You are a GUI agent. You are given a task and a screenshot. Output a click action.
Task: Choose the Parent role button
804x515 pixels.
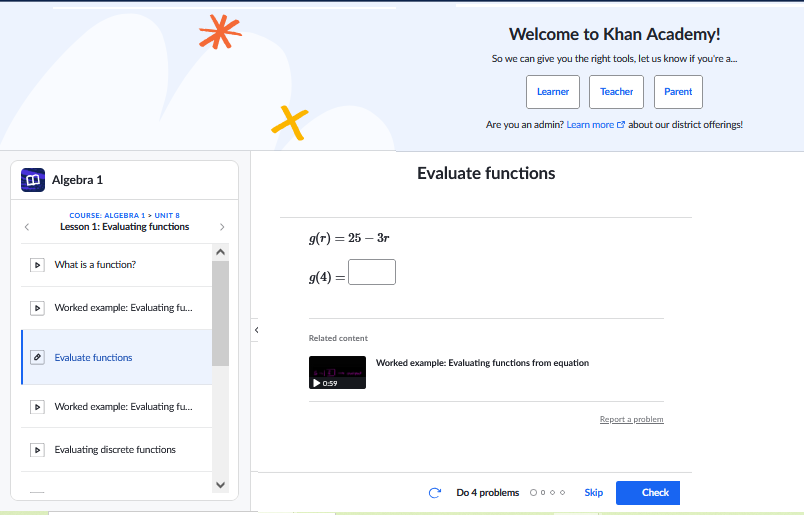click(x=678, y=92)
